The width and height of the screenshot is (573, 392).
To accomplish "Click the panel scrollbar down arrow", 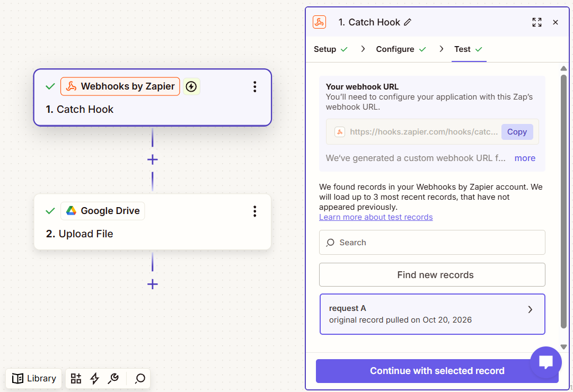I will tap(563, 346).
